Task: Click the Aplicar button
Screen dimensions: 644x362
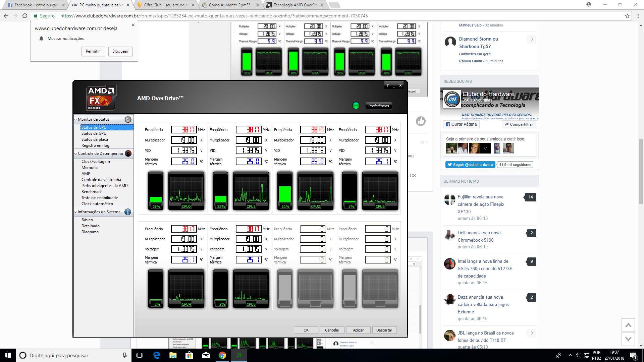Action: pos(358,330)
